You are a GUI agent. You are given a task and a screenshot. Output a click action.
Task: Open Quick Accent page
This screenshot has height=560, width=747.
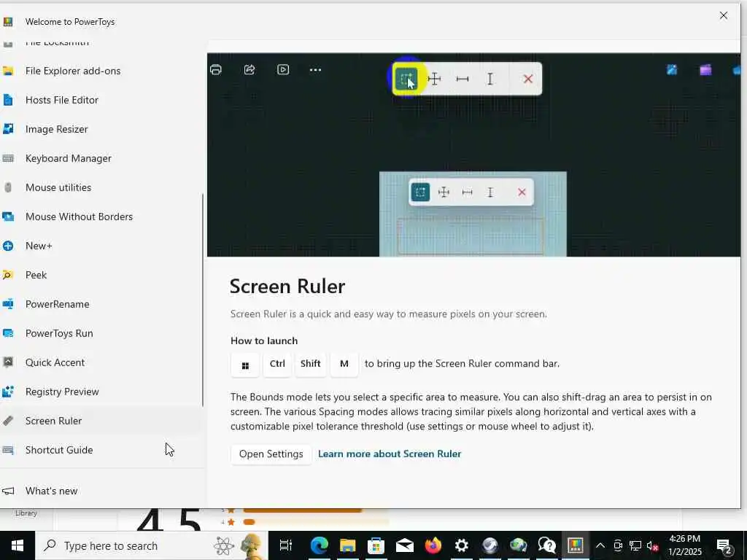(x=101, y=362)
